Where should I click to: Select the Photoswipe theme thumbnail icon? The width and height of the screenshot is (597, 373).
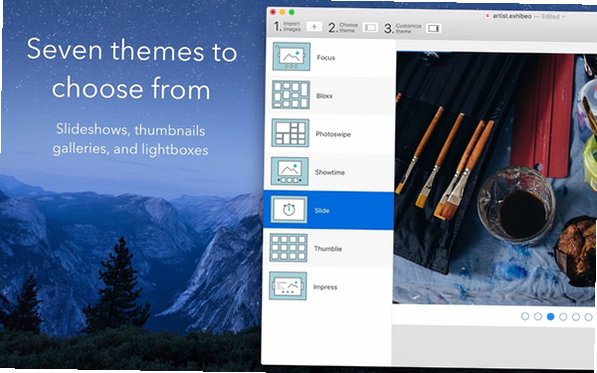pos(290,133)
